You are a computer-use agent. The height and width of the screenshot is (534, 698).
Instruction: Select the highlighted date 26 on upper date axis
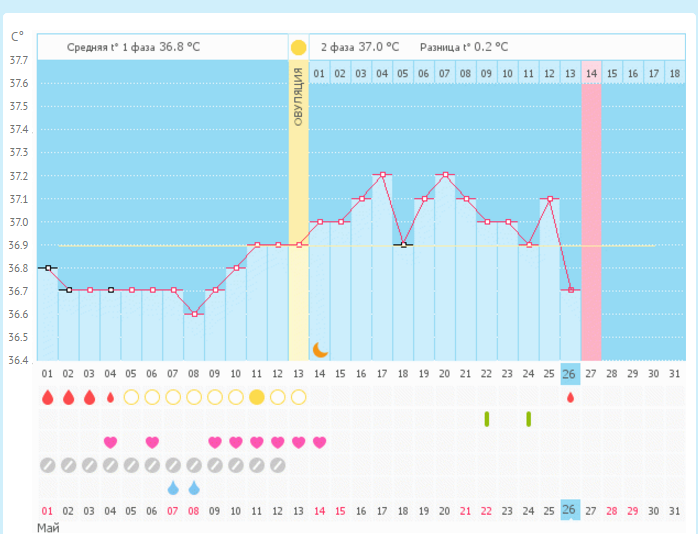570,373
